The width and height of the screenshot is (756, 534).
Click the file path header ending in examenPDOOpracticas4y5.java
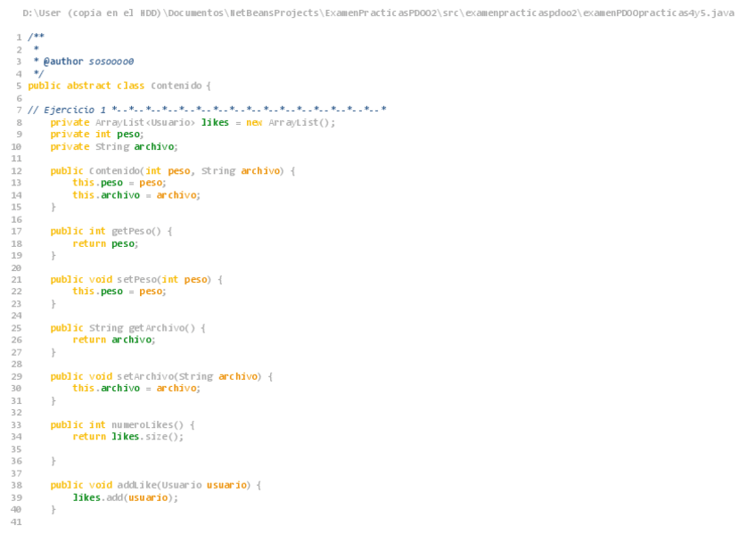pos(378,13)
